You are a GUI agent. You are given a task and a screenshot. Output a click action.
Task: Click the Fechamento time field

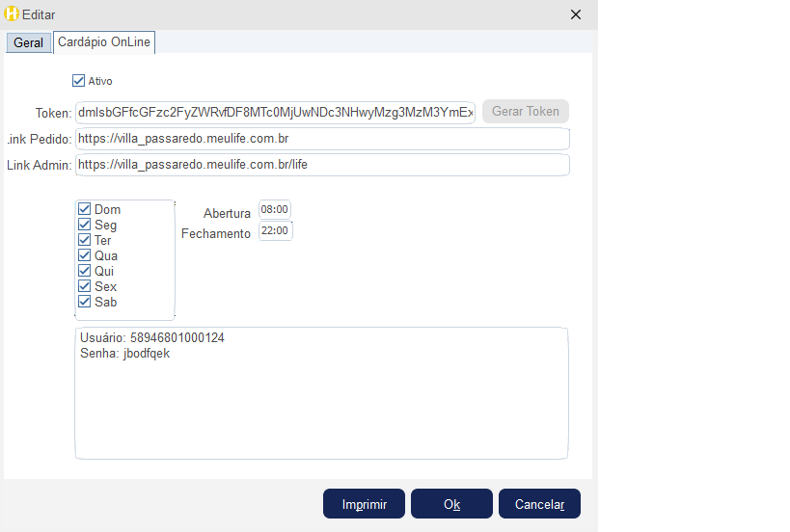pyautogui.click(x=275, y=231)
